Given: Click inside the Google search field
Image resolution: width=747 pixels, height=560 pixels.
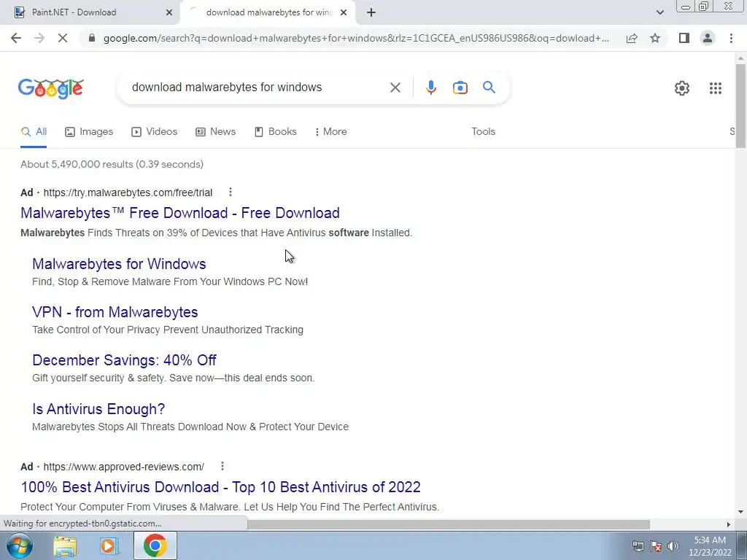Looking at the screenshot, I should point(258,87).
